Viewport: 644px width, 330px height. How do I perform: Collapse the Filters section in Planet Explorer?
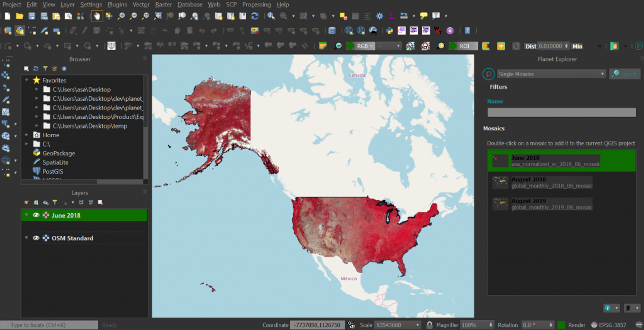click(x=485, y=87)
